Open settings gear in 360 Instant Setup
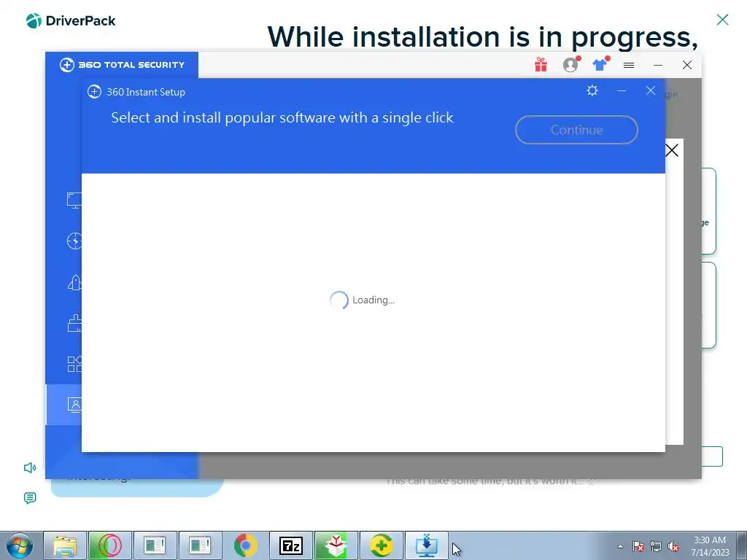This screenshot has width=747, height=560. coord(592,90)
